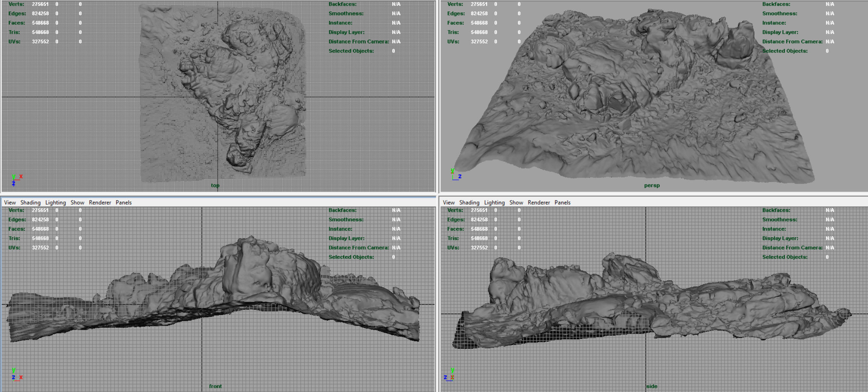
Task: Open the Renderer menu in front panel
Action: pyautogui.click(x=100, y=202)
